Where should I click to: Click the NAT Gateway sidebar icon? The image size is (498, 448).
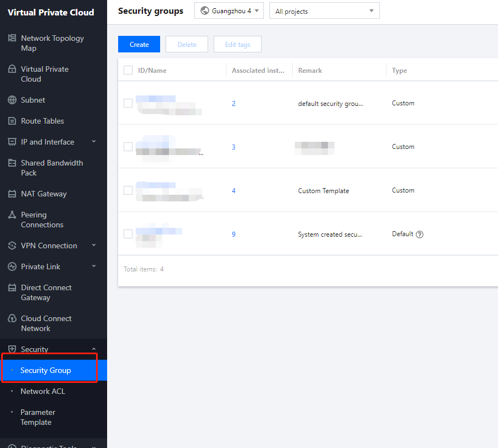[12, 194]
